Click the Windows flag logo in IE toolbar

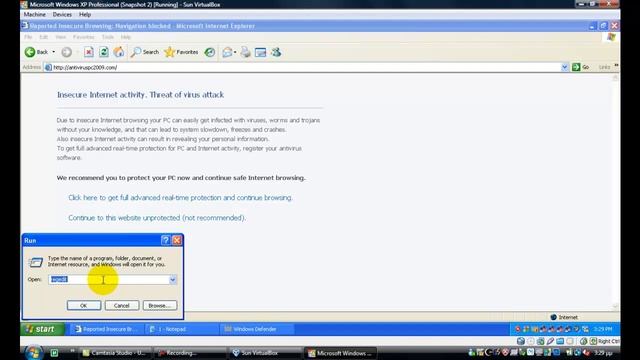point(611,37)
